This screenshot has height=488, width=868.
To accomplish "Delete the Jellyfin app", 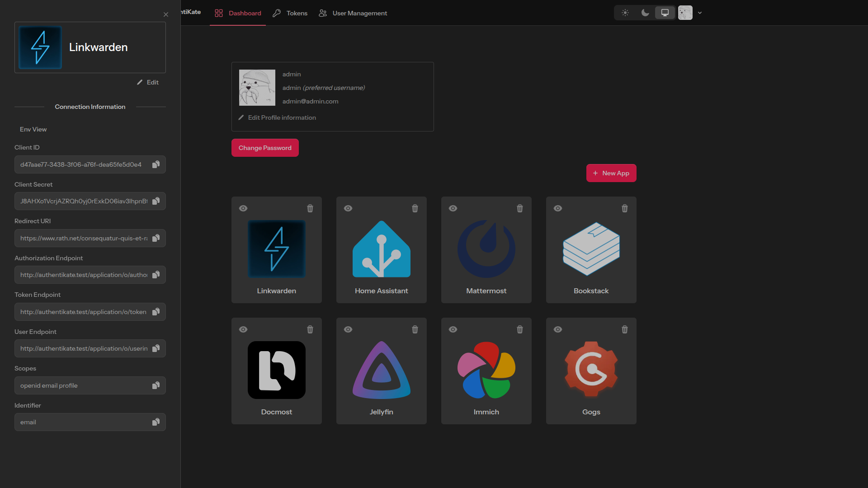I will 415,329.
